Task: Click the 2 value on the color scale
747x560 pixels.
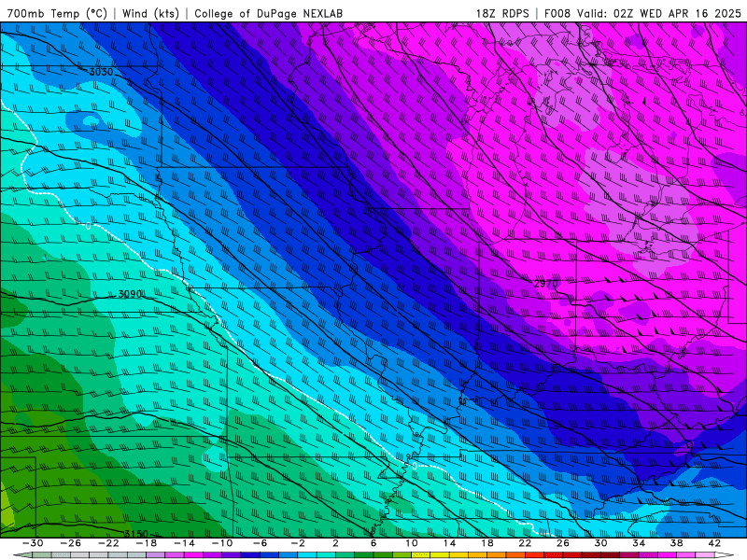Action: (336, 543)
